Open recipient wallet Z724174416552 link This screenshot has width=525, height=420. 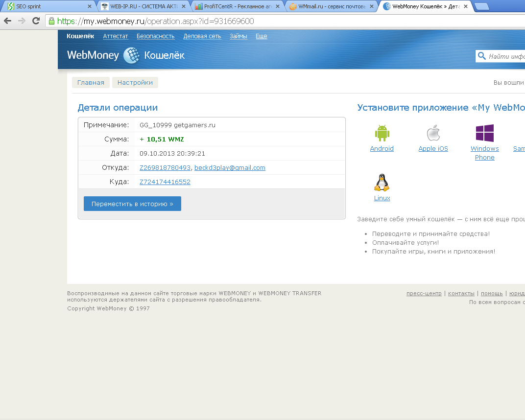[165, 182]
